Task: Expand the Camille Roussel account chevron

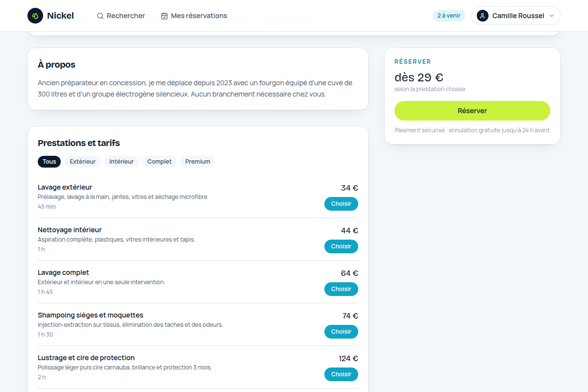Action: point(552,16)
